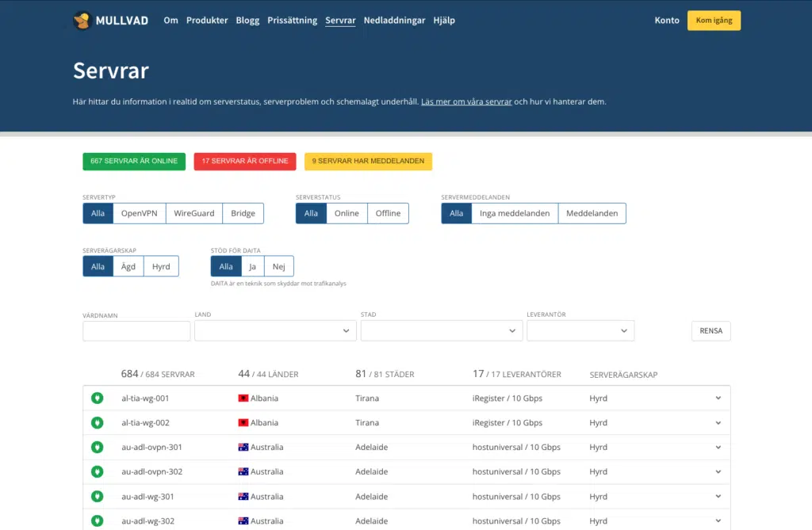The height and width of the screenshot is (530, 812).
Task: Click green status icon for au-adl-ovpn-301
Action: tap(98, 448)
